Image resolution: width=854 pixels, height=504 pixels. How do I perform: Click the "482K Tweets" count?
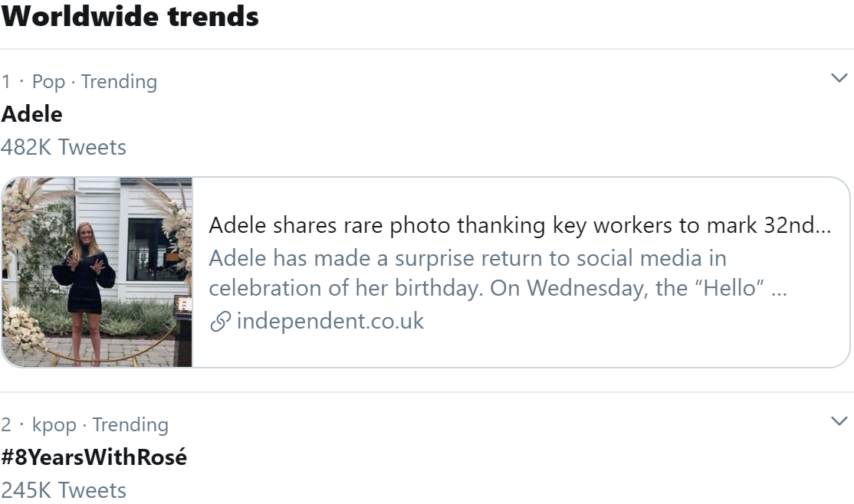(x=64, y=146)
